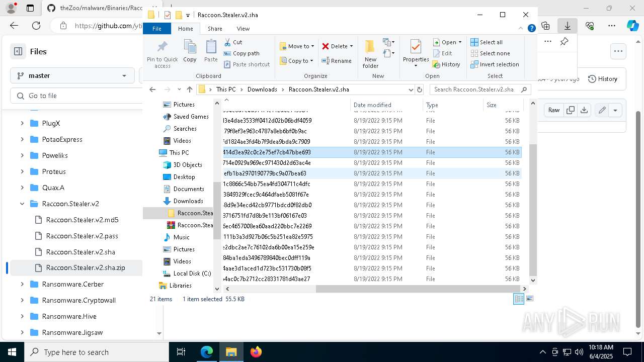
Task: Sort by Date modified column header
Action: click(x=386, y=105)
